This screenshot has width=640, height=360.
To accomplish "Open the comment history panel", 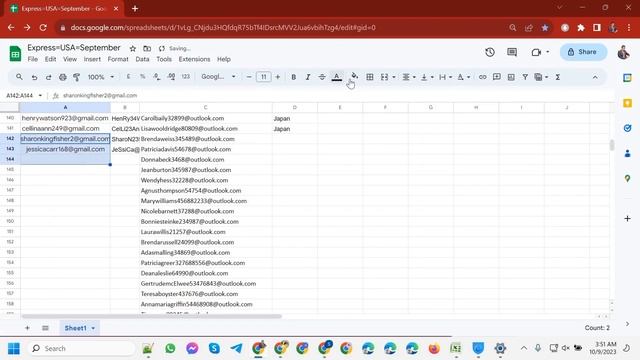I will (512, 52).
